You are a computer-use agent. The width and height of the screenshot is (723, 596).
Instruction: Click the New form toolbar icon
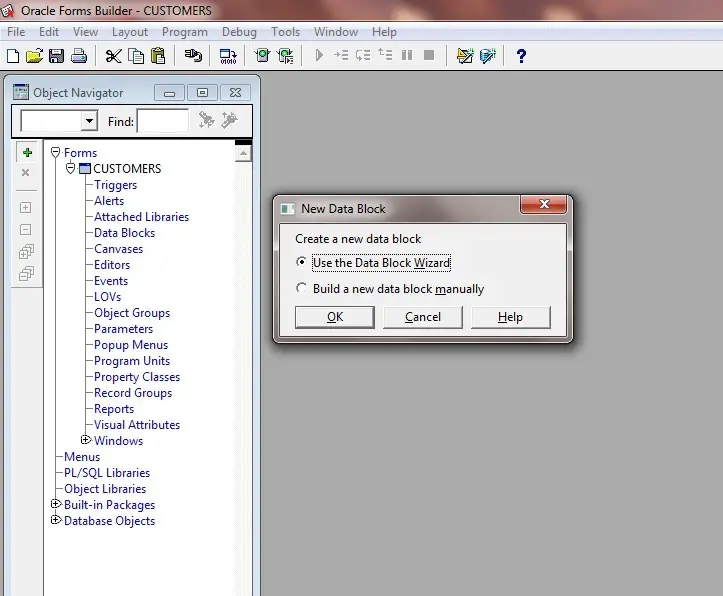pyautogui.click(x=13, y=56)
